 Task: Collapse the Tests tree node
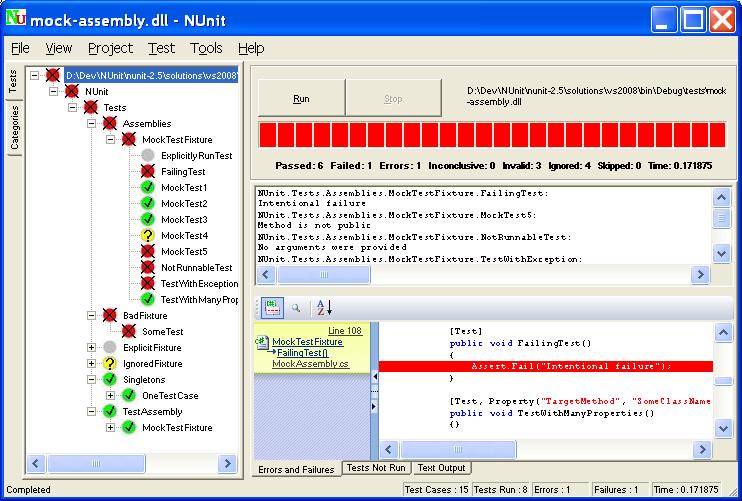click(x=72, y=107)
